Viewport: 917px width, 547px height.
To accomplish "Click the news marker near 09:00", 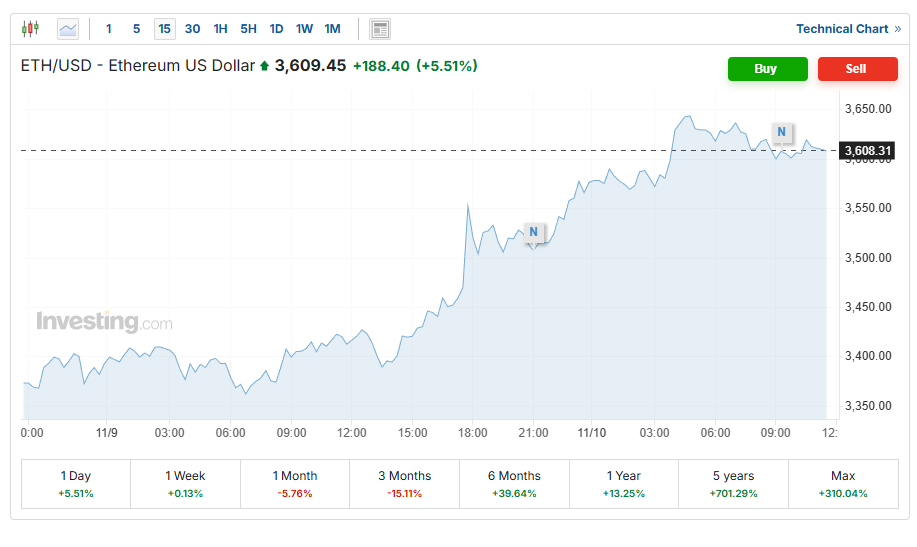I will pos(781,131).
